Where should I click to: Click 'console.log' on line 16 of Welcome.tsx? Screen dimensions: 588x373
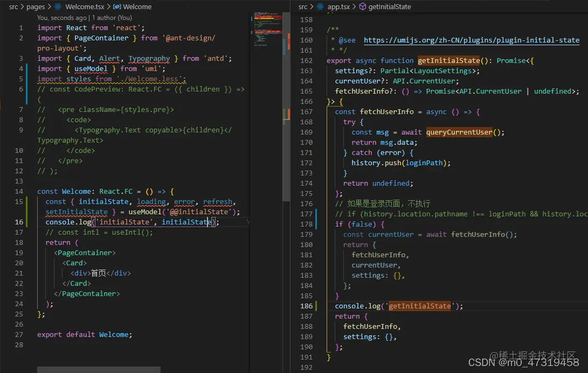point(68,222)
